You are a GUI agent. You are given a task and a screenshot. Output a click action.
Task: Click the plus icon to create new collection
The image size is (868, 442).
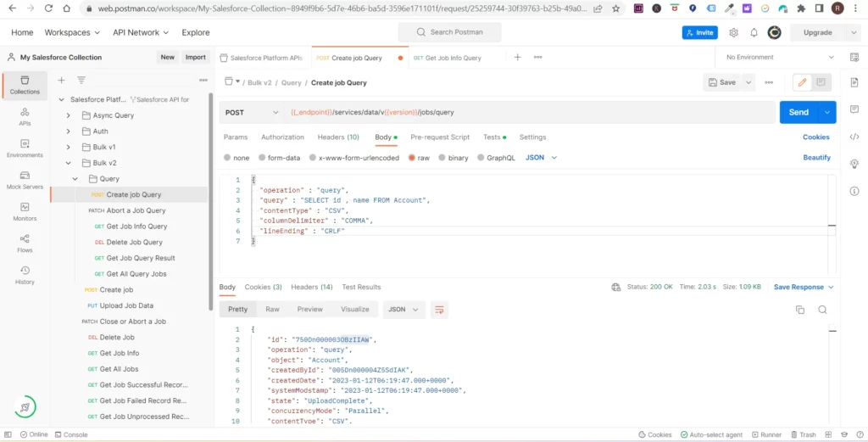point(61,81)
